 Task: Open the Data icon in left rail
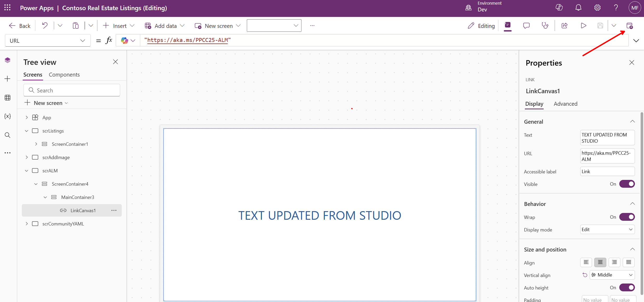click(8, 98)
